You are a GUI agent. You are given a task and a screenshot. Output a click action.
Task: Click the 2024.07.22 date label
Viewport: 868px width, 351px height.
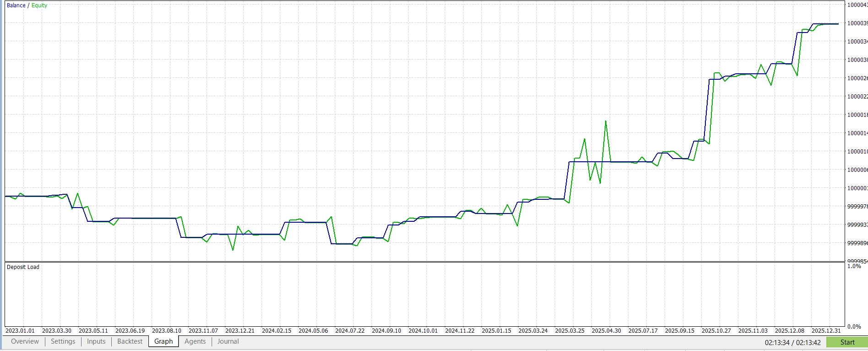click(x=350, y=331)
